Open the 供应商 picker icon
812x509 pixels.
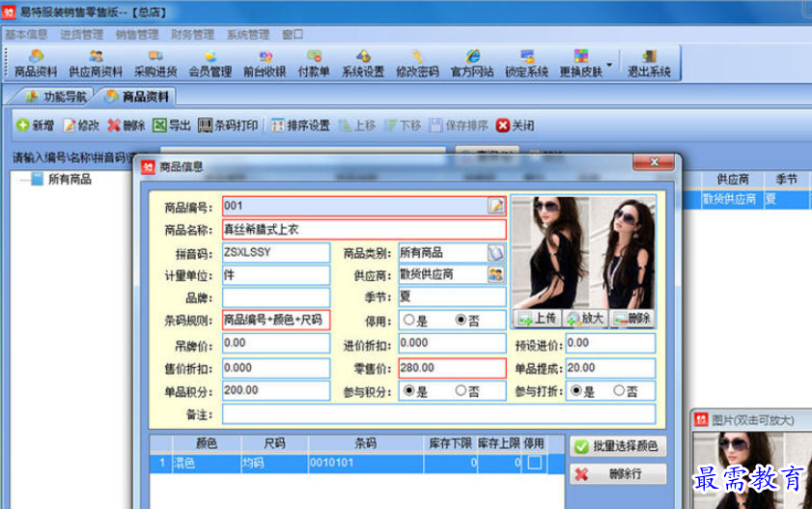(x=496, y=275)
